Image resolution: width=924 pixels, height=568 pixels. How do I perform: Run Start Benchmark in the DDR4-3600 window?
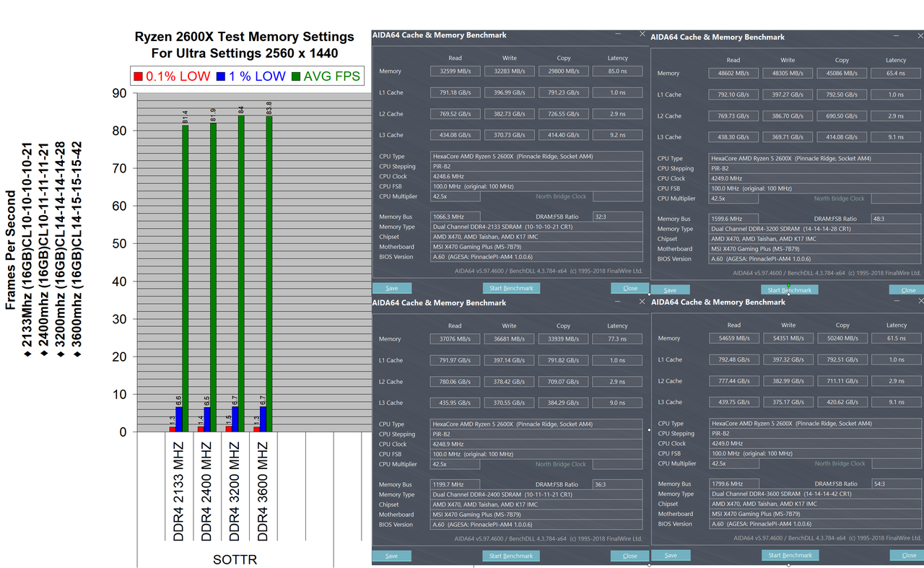790,555
